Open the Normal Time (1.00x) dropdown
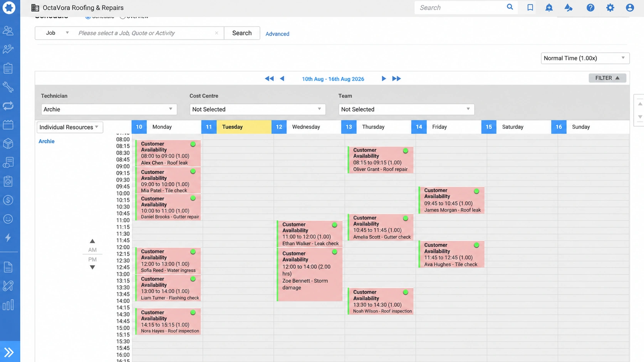 coord(585,58)
